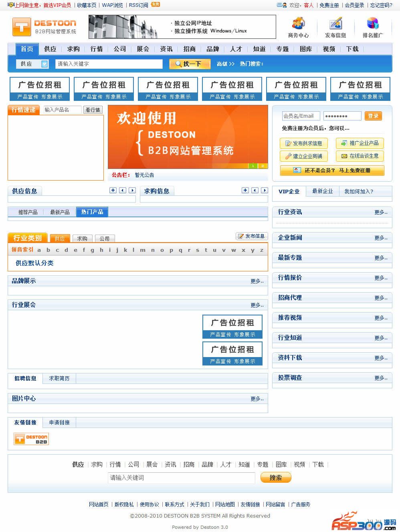Switch to the 热门产品 tab

pos(92,212)
